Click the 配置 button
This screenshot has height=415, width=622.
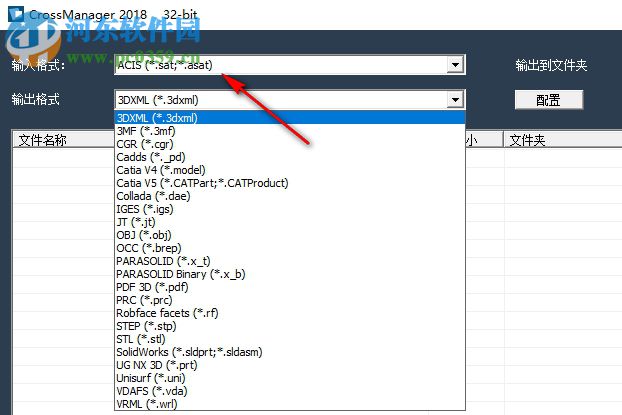coord(549,100)
